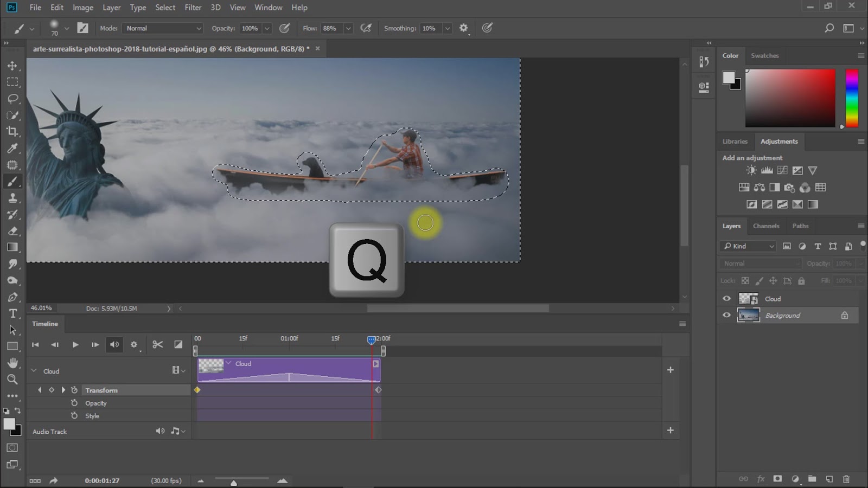Screen dimensions: 868x488
Task: Select the Move tool
Action: click(12, 66)
